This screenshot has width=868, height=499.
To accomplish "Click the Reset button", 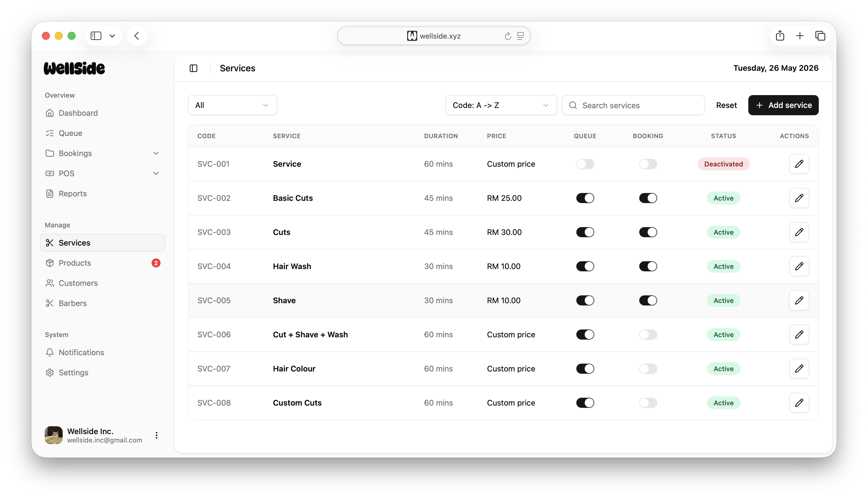I will (x=726, y=105).
